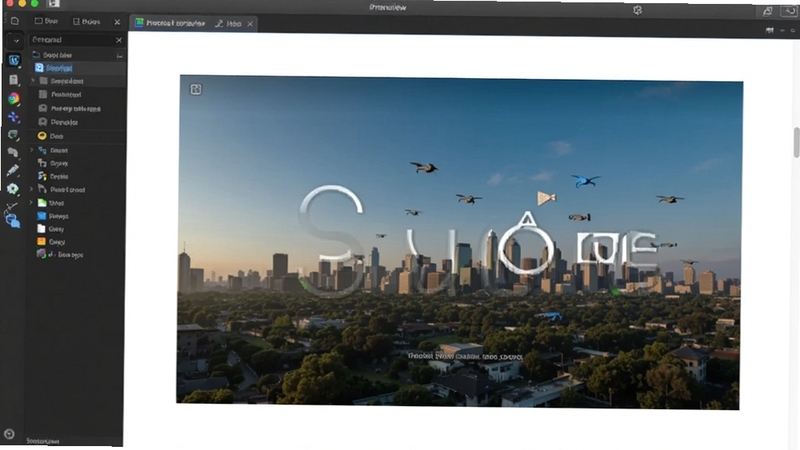Select the tree row with the orange icon
Image resolution: width=800 pixels, height=450 pixels.
click(77, 242)
